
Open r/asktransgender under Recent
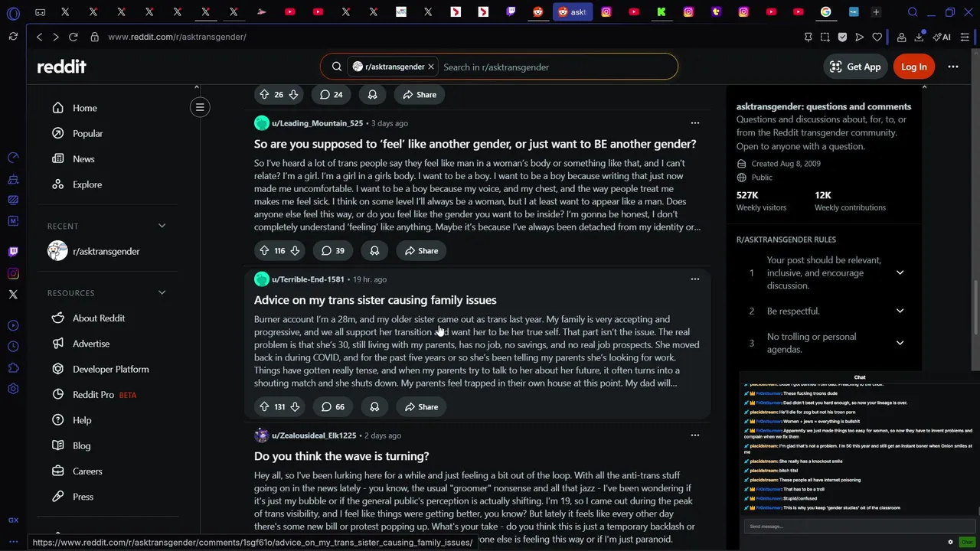[106, 251]
